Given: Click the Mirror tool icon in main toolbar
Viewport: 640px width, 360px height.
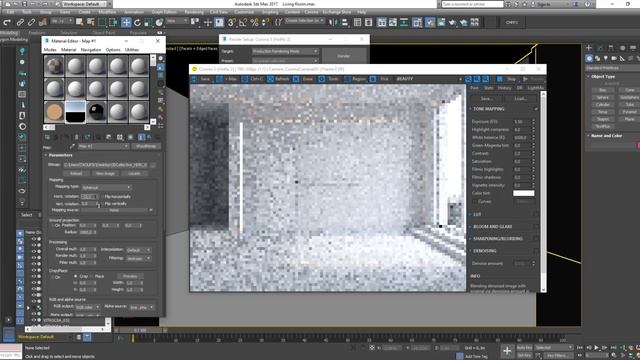Looking at the screenshot, I should click(x=333, y=22).
